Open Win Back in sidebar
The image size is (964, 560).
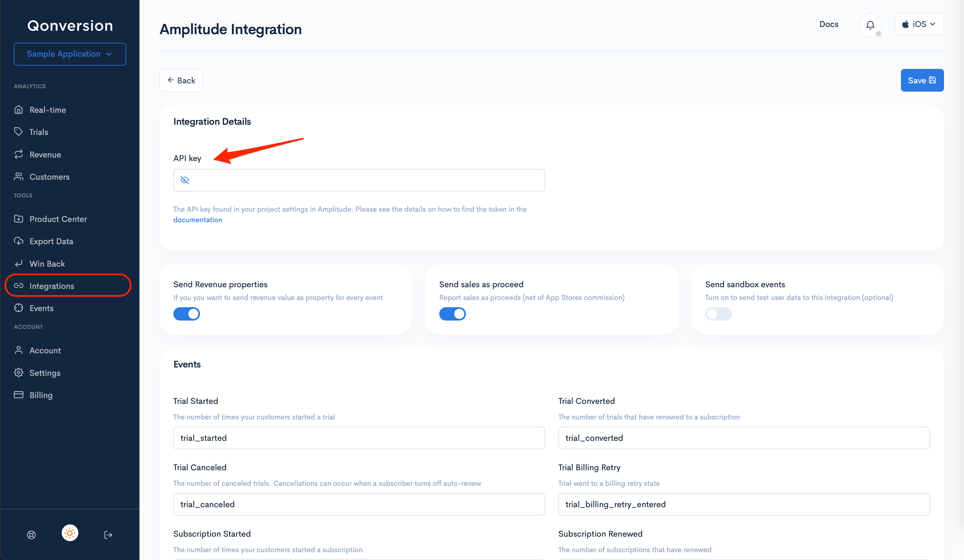(47, 264)
